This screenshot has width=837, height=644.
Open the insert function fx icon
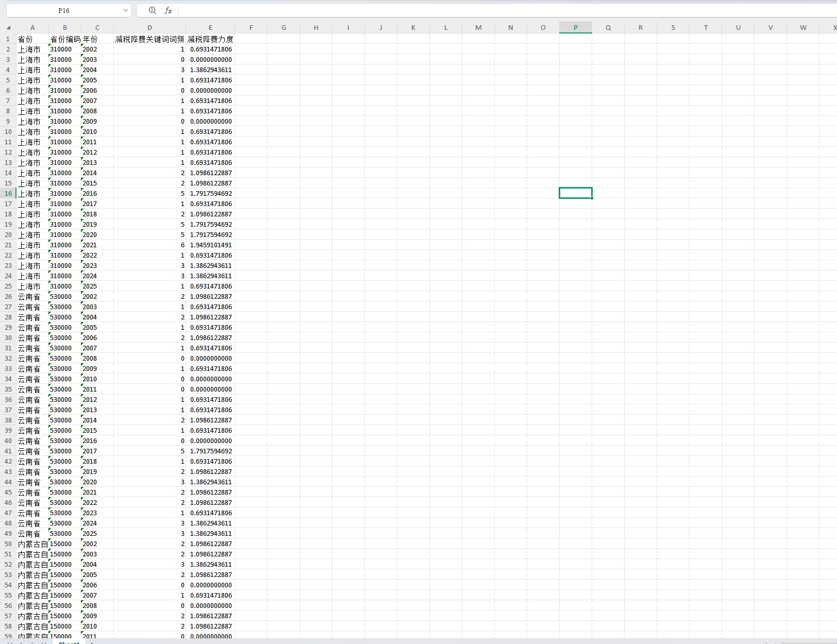click(x=168, y=10)
